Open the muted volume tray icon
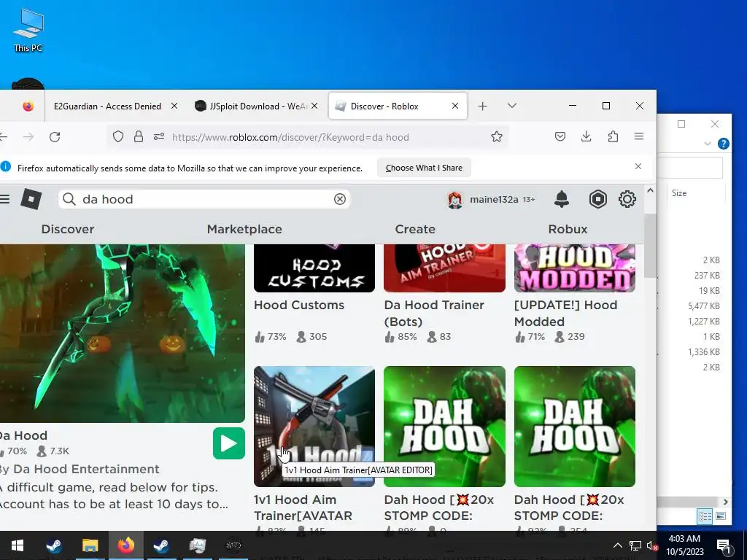Image resolution: width=747 pixels, height=560 pixels. tap(651, 545)
